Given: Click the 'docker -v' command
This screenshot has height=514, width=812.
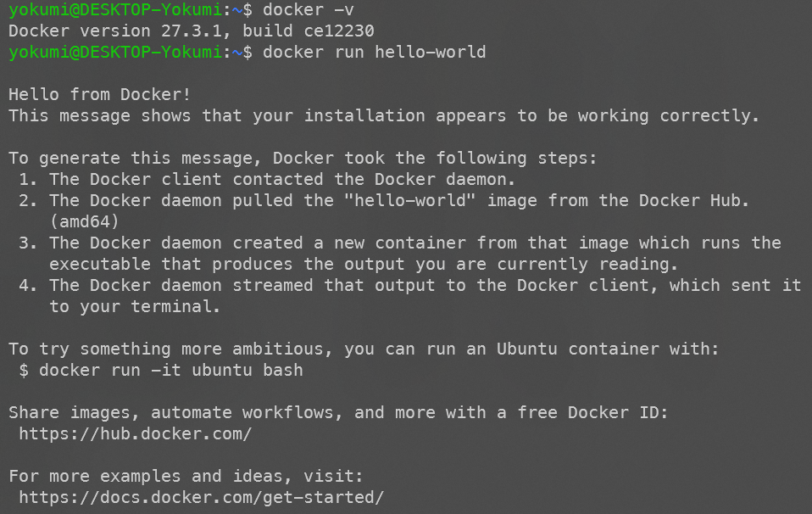Looking at the screenshot, I should pos(309,10).
